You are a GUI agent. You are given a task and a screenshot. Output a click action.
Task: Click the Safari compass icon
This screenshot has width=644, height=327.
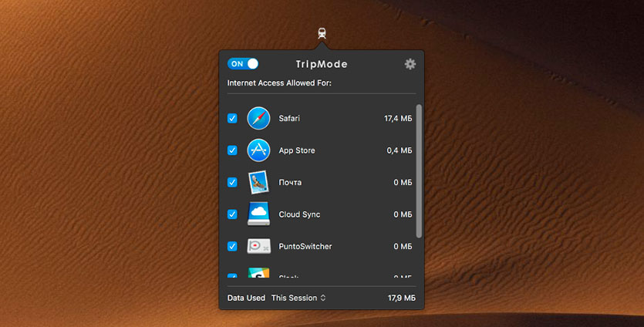pyautogui.click(x=258, y=118)
